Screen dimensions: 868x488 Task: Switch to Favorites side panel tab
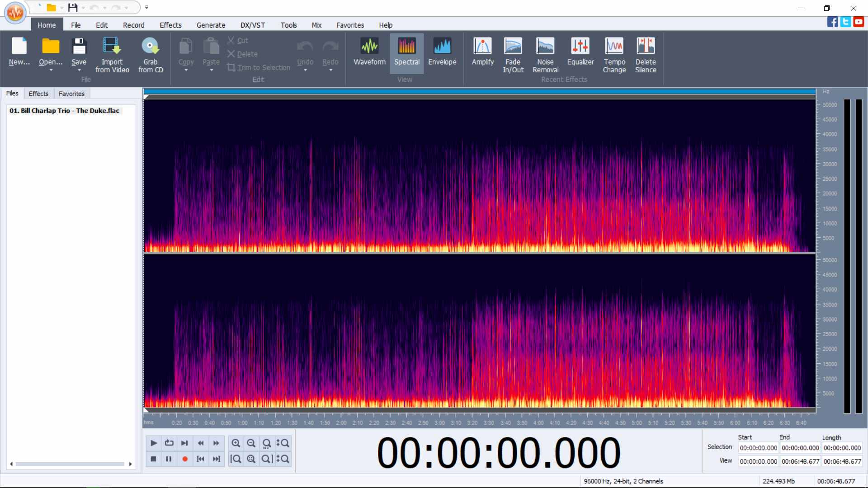(x=71, y=94)
